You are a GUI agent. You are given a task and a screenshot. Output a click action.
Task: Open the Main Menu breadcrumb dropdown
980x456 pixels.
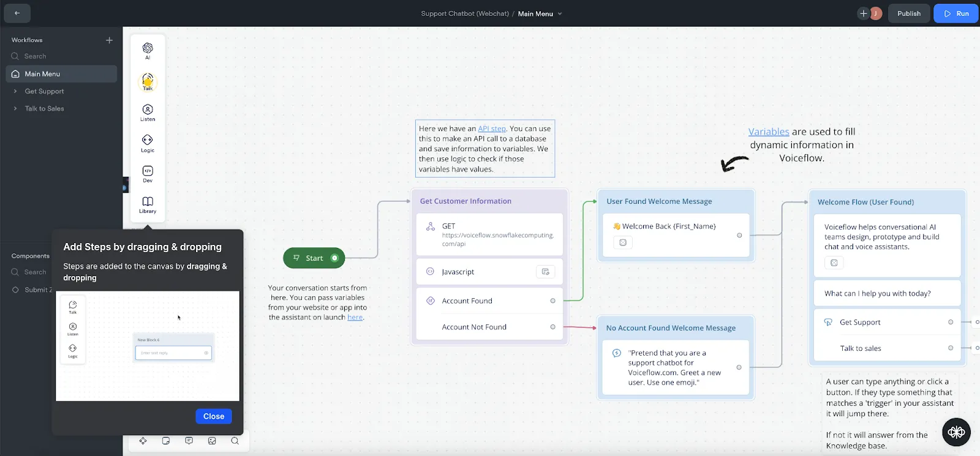560,13
